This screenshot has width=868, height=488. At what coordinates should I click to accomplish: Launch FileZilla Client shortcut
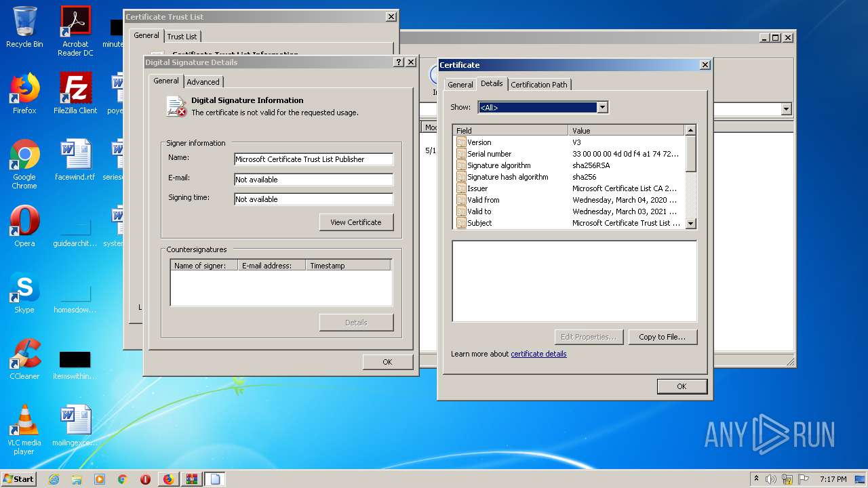[75, 94]
